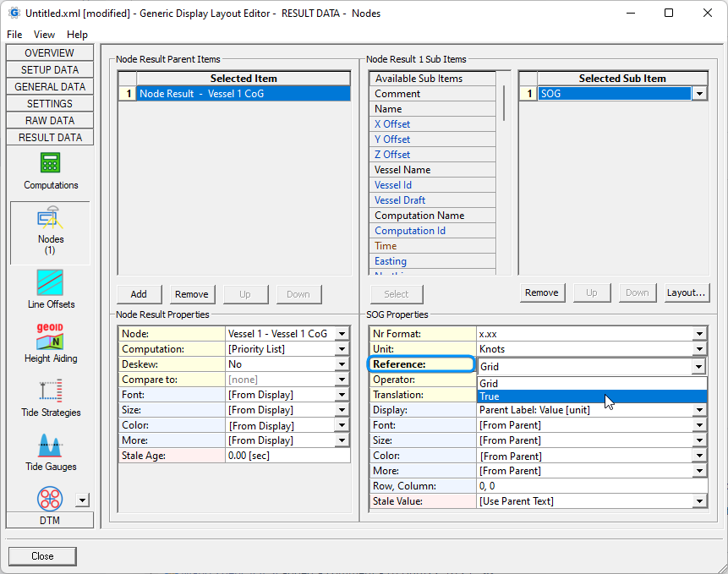Open the View menu

44,35
